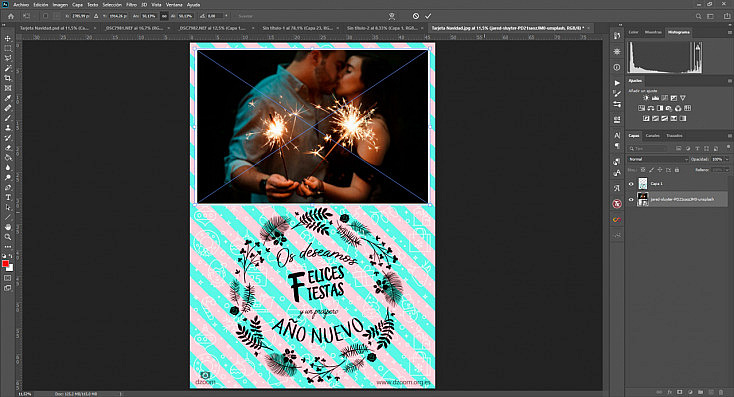Click the horizontal X position input field
The height and width of the screenshot is (397, 734).
coord(81,16)
